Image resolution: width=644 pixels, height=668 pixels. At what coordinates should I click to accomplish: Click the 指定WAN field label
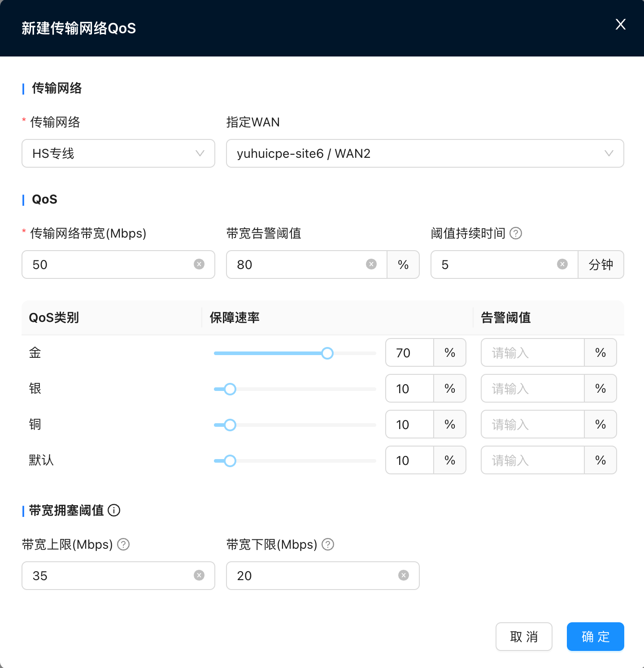tap(253, 122)
